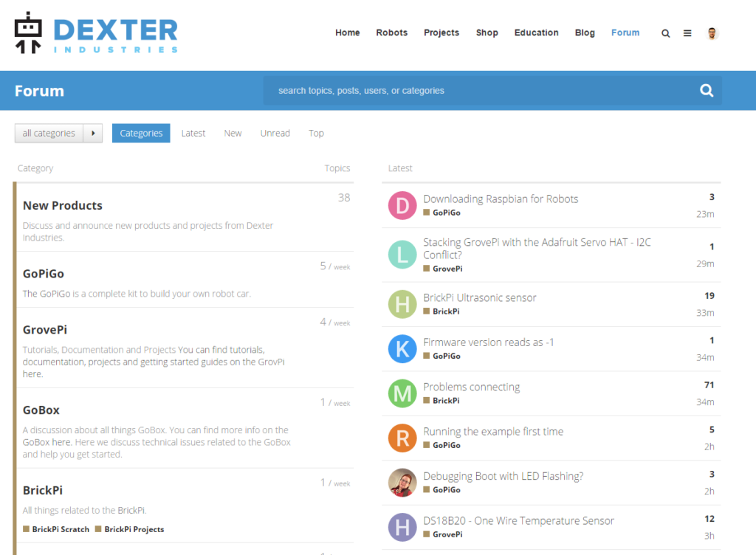Open user profile avatar in header
This screenshot has width=756, height=555.
pyautogui.click(x=712, y=33)
